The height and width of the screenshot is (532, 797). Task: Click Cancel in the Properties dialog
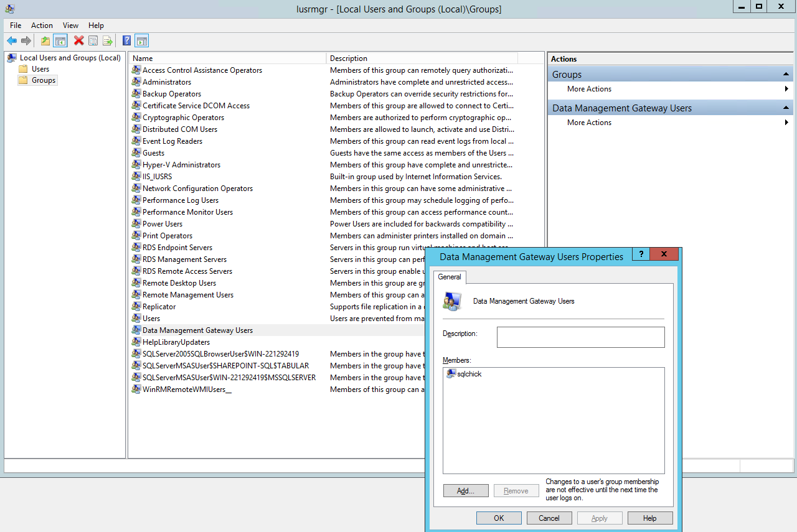549,518
